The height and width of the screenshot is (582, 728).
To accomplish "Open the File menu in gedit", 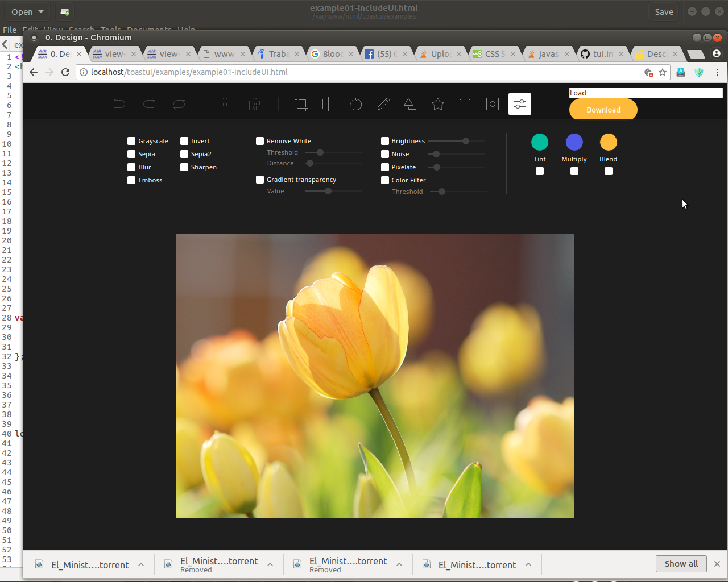I will 9,30.
